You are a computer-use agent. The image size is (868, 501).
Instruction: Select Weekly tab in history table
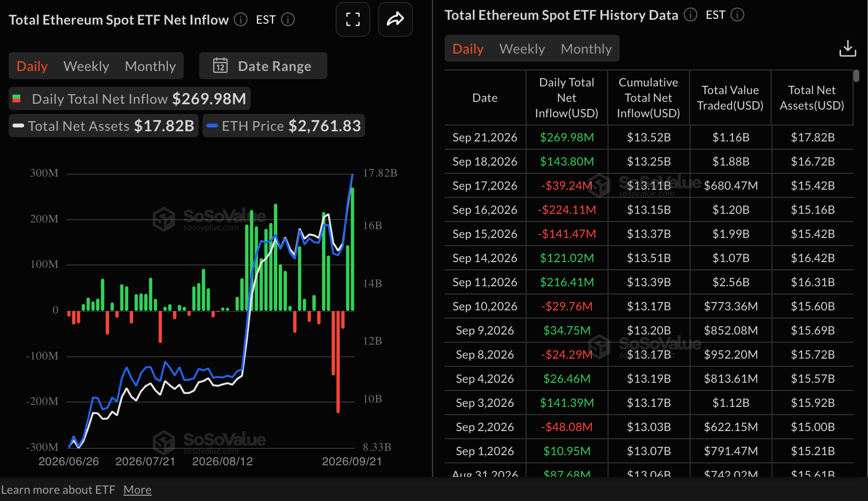pos(522,49)
